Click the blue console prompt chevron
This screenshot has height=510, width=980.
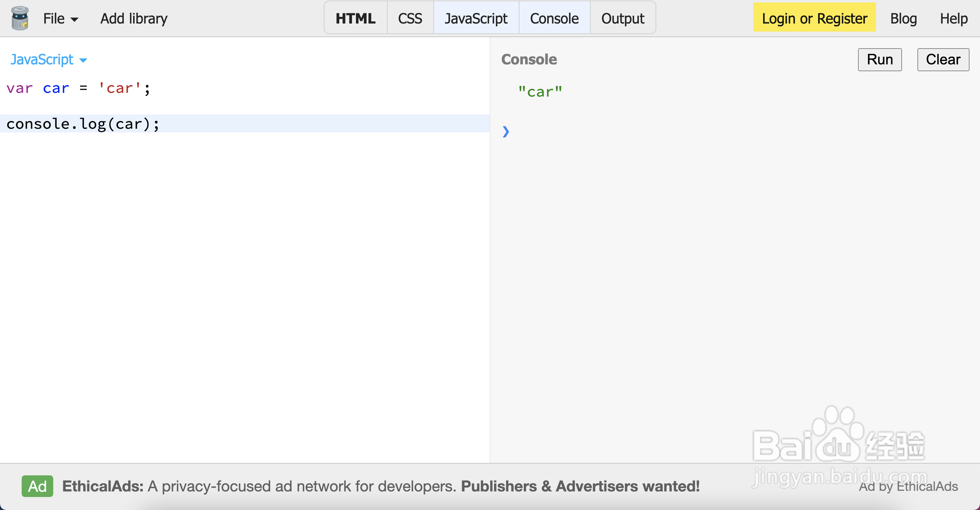(x=505, y=132)
